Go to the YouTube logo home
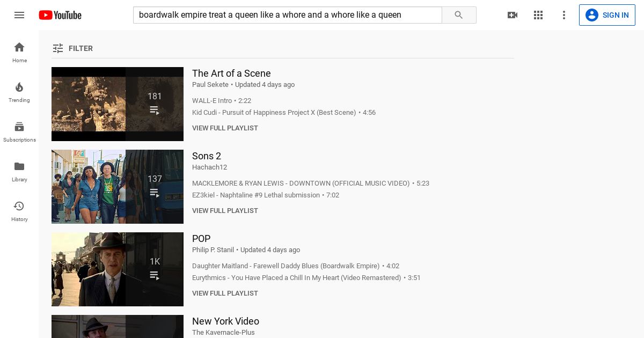 pos(60,15)
